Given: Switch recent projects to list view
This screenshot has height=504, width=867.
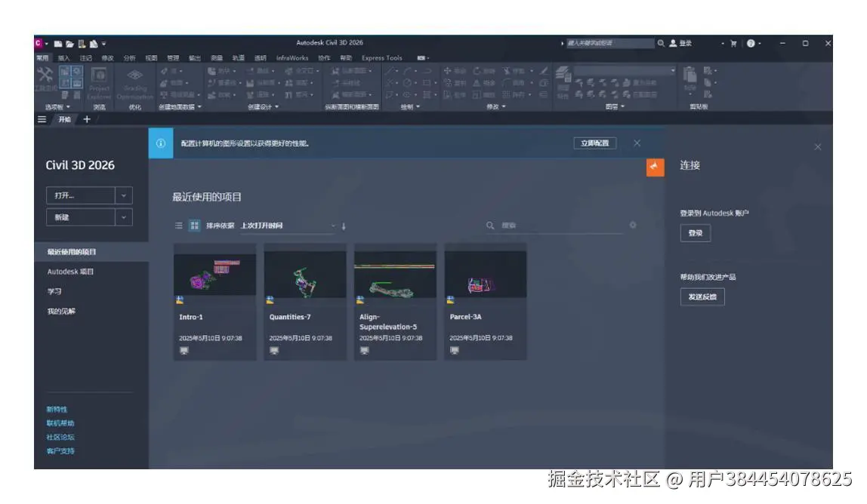Looking at the screenshot, I should click(180, 225).
